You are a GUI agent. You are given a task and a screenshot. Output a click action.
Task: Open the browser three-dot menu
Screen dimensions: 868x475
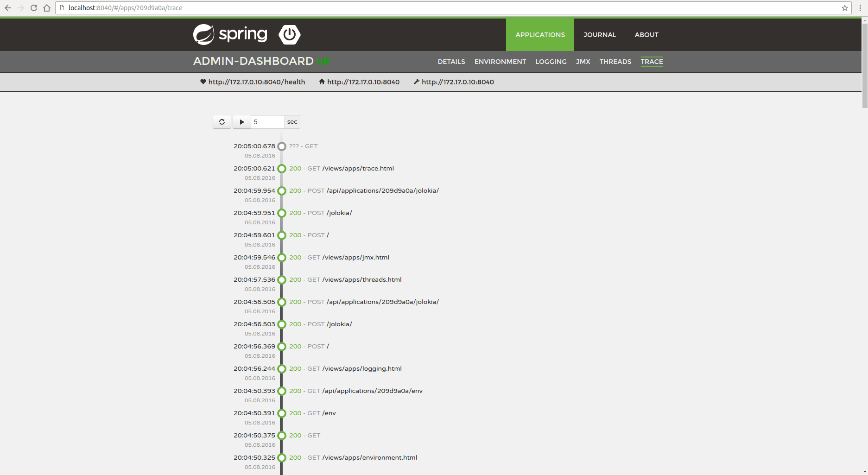tap(860, 8)
